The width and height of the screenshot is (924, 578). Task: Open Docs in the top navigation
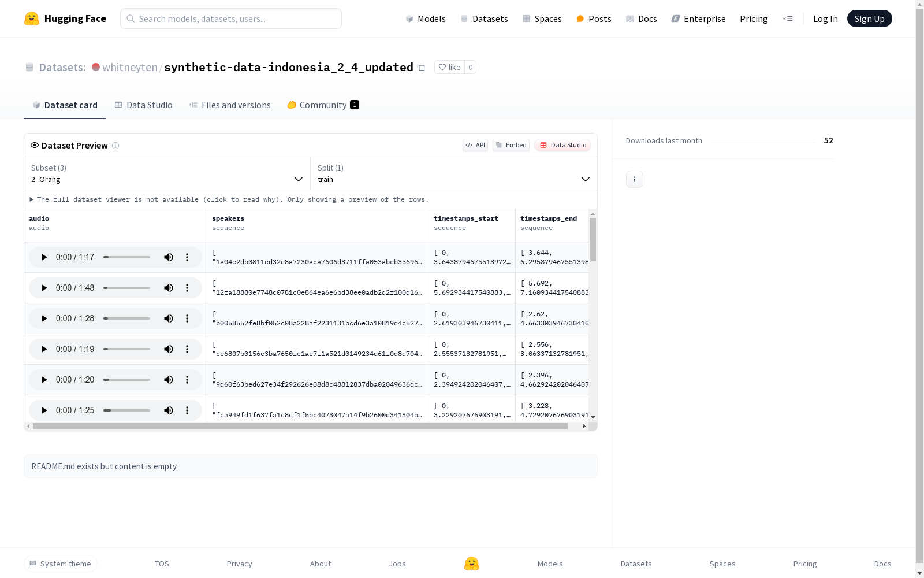(642, 18)
